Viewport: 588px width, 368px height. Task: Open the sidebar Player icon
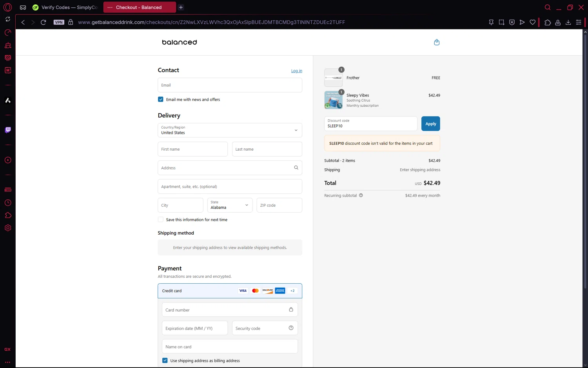(x=8, y=160)
